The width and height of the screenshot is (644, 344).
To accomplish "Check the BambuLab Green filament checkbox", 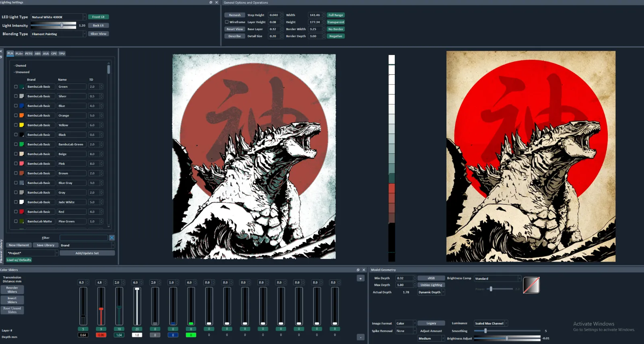I will click(16, 144).
